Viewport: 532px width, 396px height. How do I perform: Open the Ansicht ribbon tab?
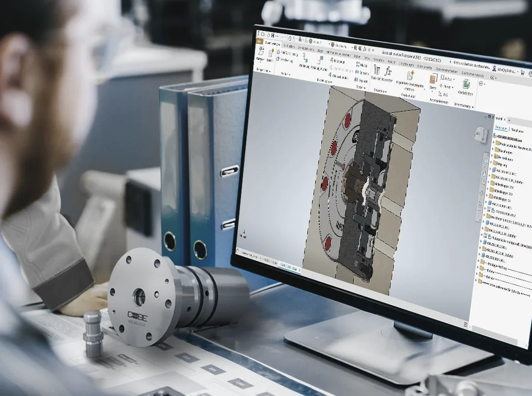pos(391,62)
